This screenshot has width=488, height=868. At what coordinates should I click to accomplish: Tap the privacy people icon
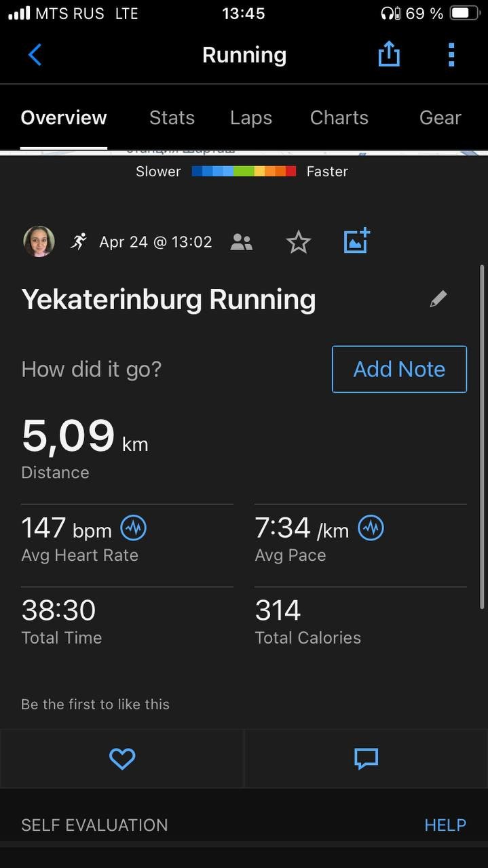pyautogui.click(x=242, y=242)
